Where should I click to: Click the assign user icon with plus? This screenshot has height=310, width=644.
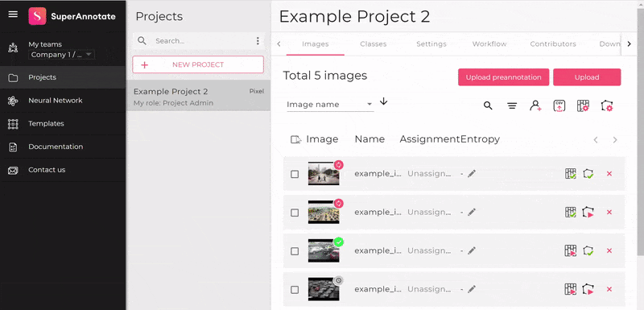pyautogui.click(x=535, y=106)
